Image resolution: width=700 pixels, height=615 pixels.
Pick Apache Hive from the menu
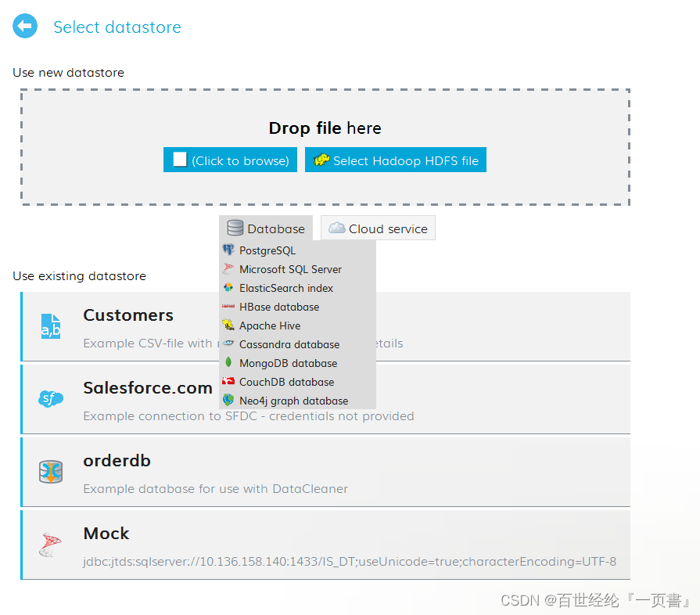[x=297, y=325]
